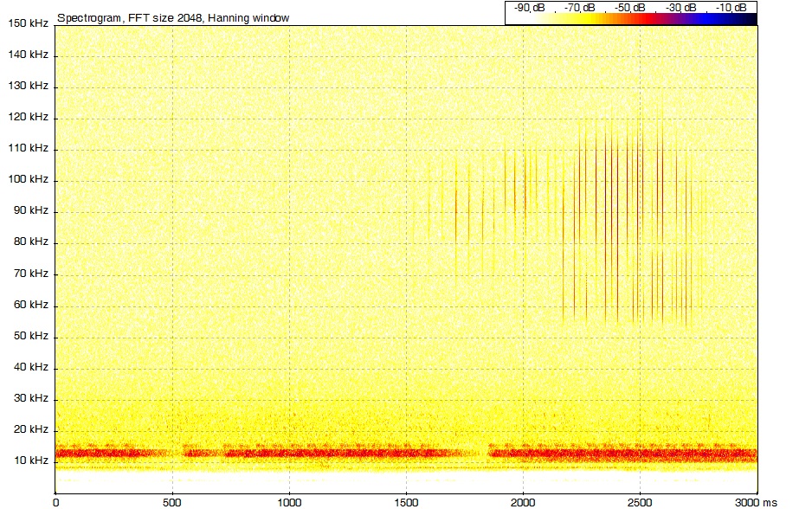
Task: Click the 2000 time axis label
Action: (523, 502)
